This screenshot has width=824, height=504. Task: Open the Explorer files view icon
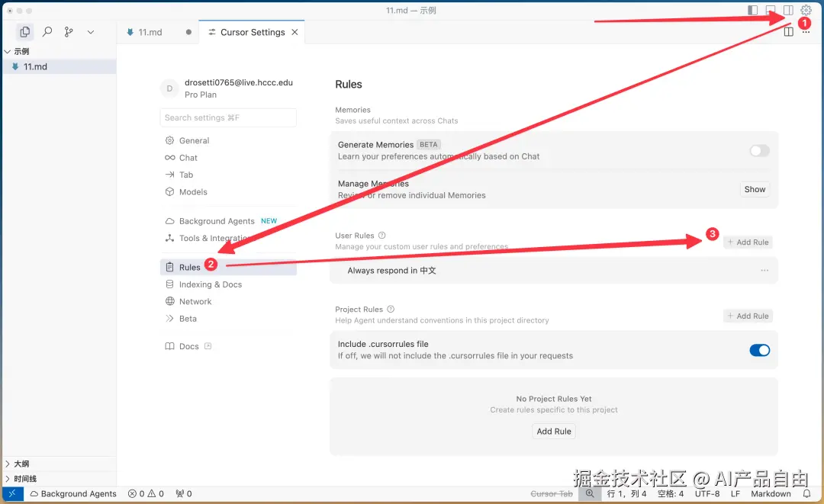click(24, 32)
